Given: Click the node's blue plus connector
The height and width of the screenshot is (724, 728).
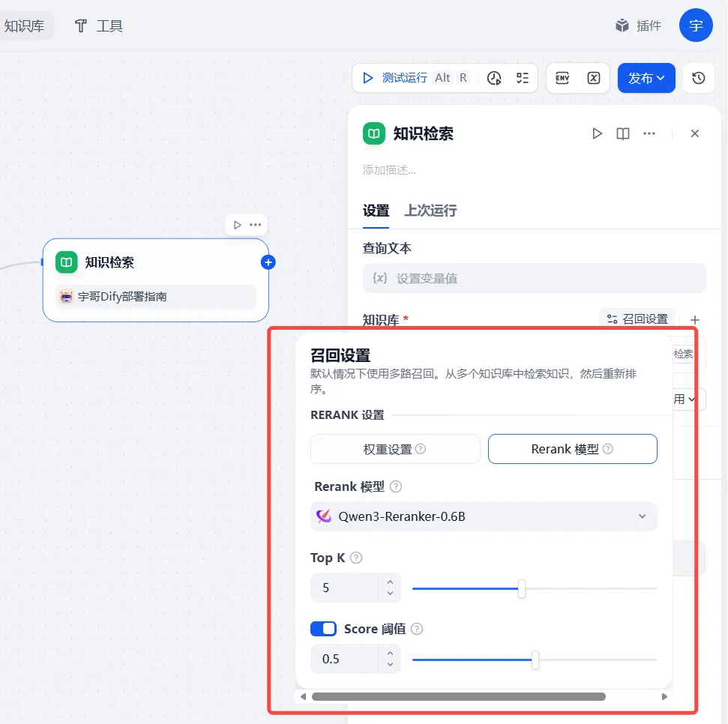Looking at the screenshot, I should pyautogui.click(x=268, y=262).
